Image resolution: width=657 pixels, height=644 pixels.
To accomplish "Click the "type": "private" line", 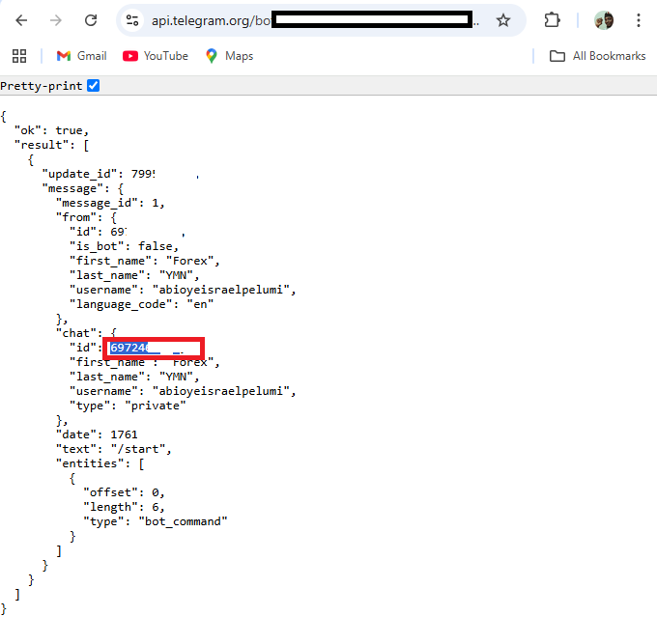I will pyautogui.click(x=128, y=406).
